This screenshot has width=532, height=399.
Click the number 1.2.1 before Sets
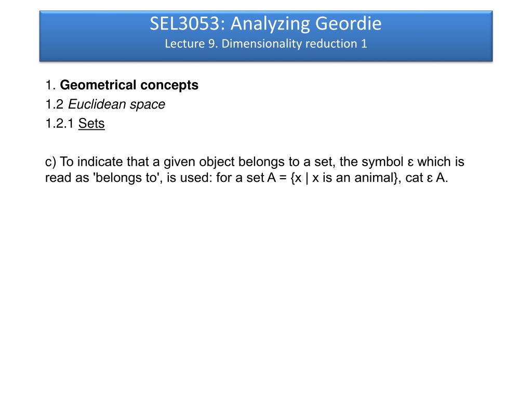pyautogui.click(x=59, y=124)
